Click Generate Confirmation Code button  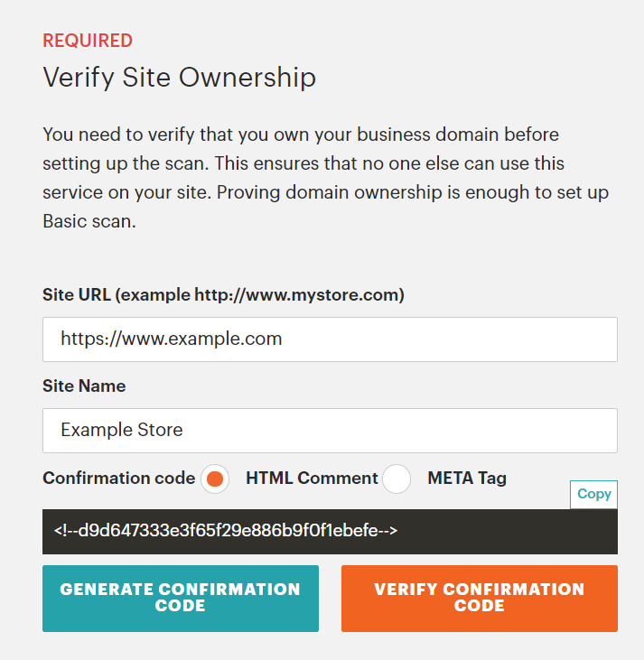click(x=181, y=598)
